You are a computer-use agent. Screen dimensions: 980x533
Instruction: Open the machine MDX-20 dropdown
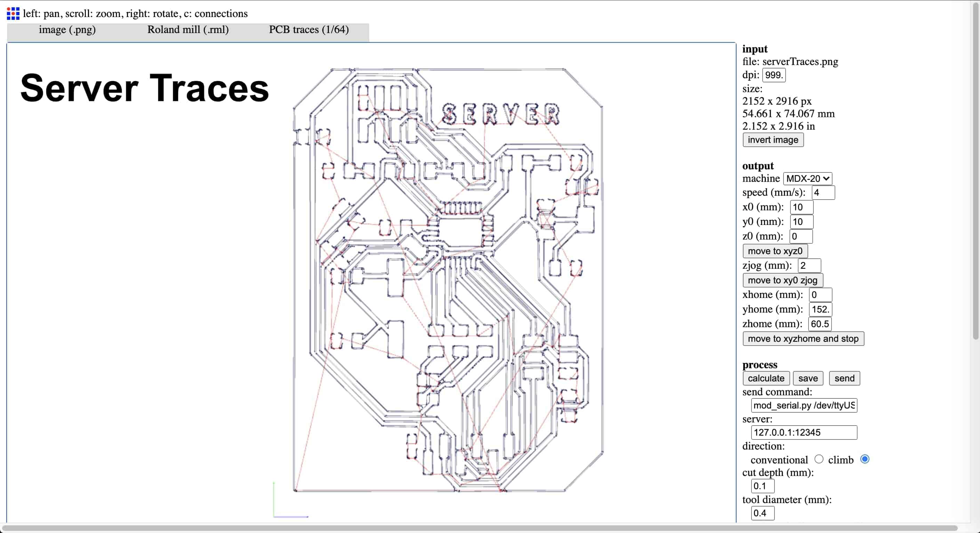coord(807,178)
